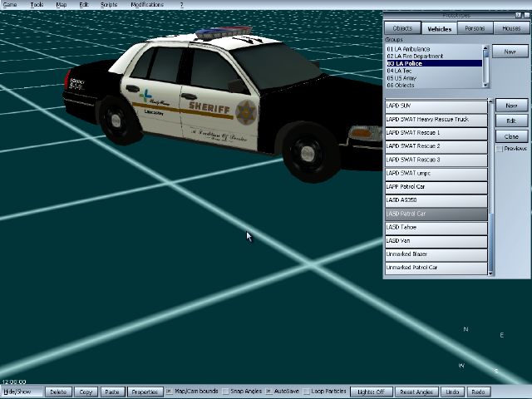Select LAPD SWAT Rescue 2
The height and width of the screenshot is (399, 532).
[436, 146]
